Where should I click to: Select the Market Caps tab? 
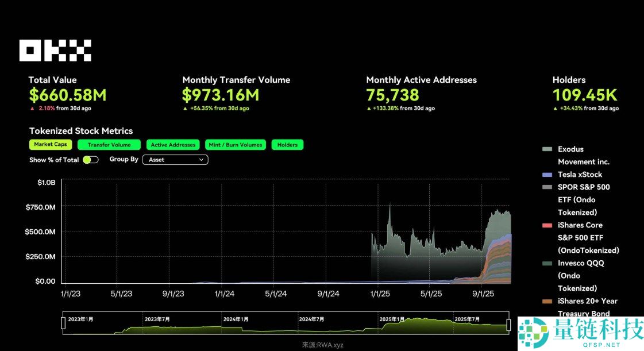tap(51, 145)
